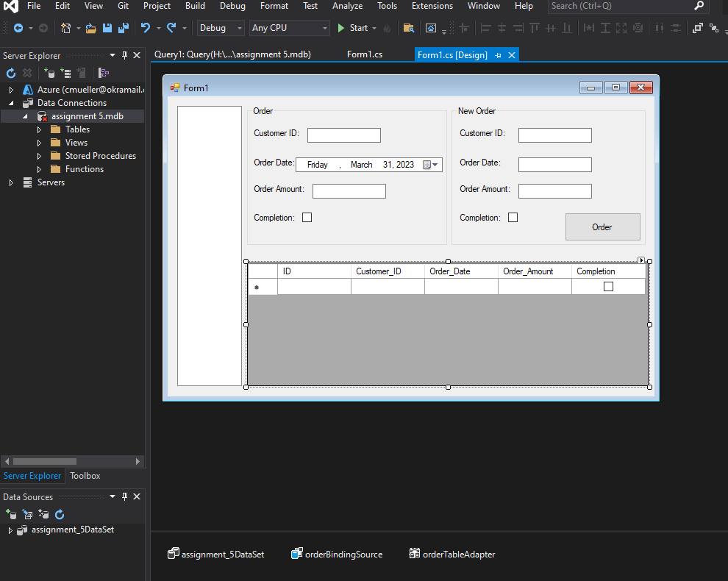728x581 pixels.
Task: Check the Completion box under New Order
Action: pos(513,218)
